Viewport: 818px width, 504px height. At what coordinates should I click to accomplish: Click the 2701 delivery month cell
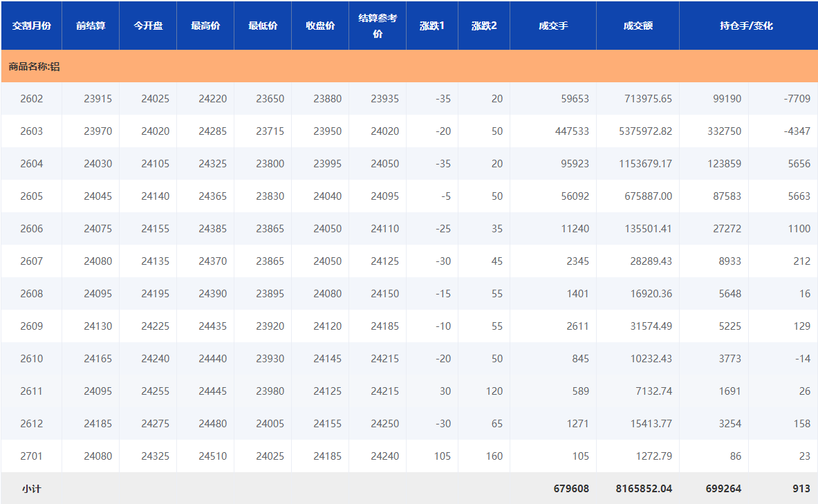pyautogui.click(x=32, y=456)
